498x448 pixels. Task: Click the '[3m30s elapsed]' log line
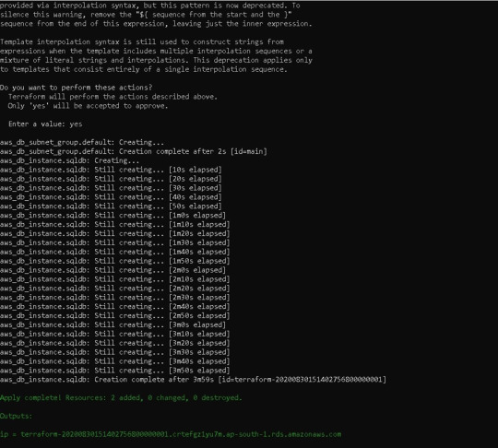(x=114, y=352)
